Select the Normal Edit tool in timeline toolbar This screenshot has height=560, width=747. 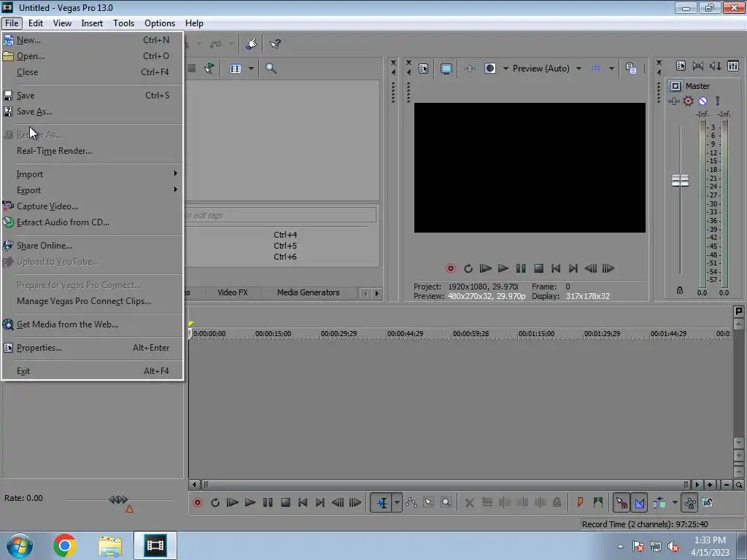coord(382,502)
